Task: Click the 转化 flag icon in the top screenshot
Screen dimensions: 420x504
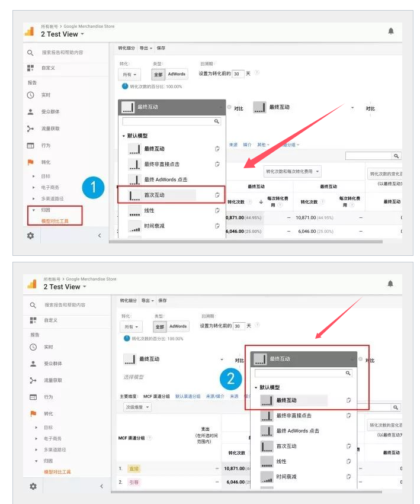Action: [x=31, y=162]
